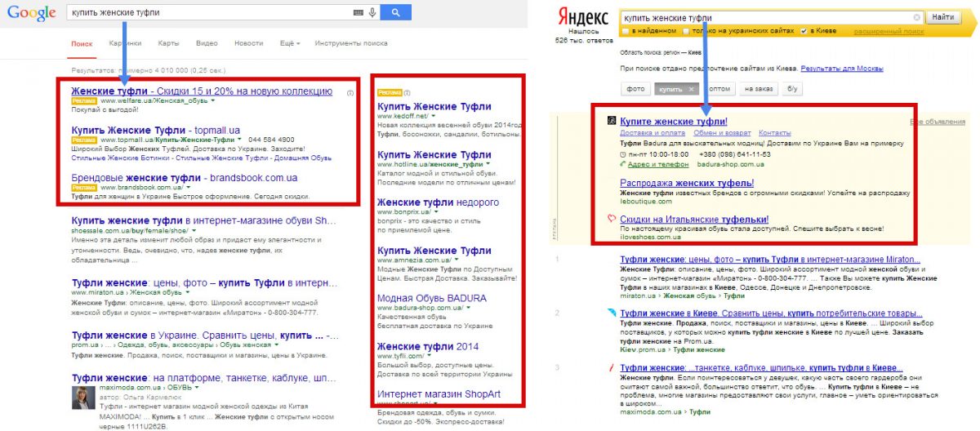
Task: Switch to the Картинки tab
Action: coord(125,43)
